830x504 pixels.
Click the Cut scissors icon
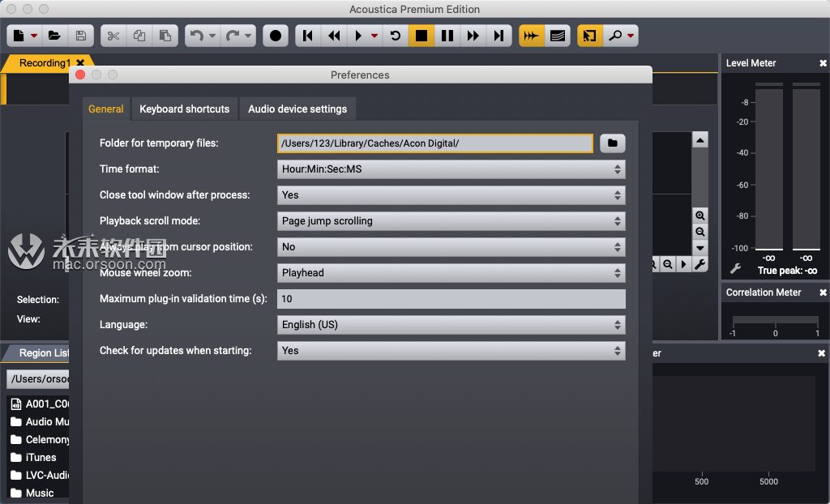click(113, 36)
